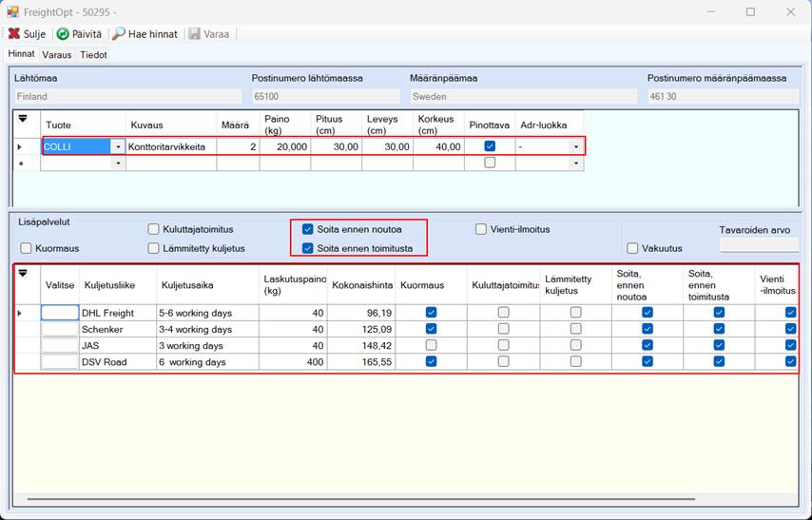This screenshot has height=520, width=812.
Task: Click destination postal code field 461 30
Action: pyautogui.click(x=723, y=96)
